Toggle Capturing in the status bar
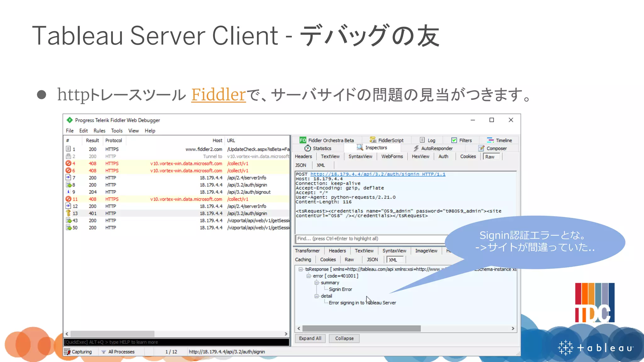644x362 pixels. tap(78, 352)
